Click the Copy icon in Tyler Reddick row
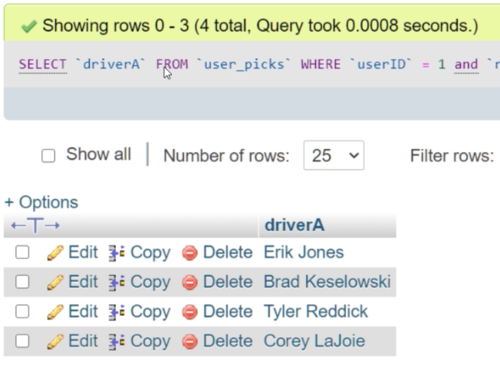The image size is (500, 365). (117, 312)
